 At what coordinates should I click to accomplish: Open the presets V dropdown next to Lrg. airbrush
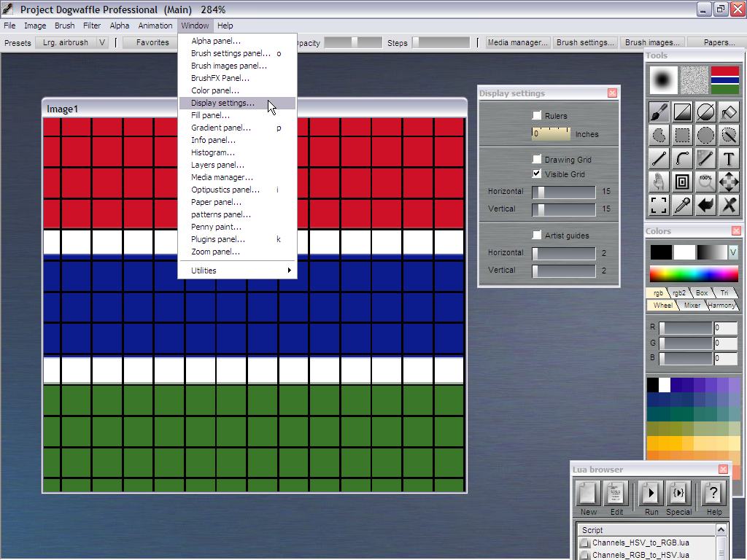(x=102, y=42)
